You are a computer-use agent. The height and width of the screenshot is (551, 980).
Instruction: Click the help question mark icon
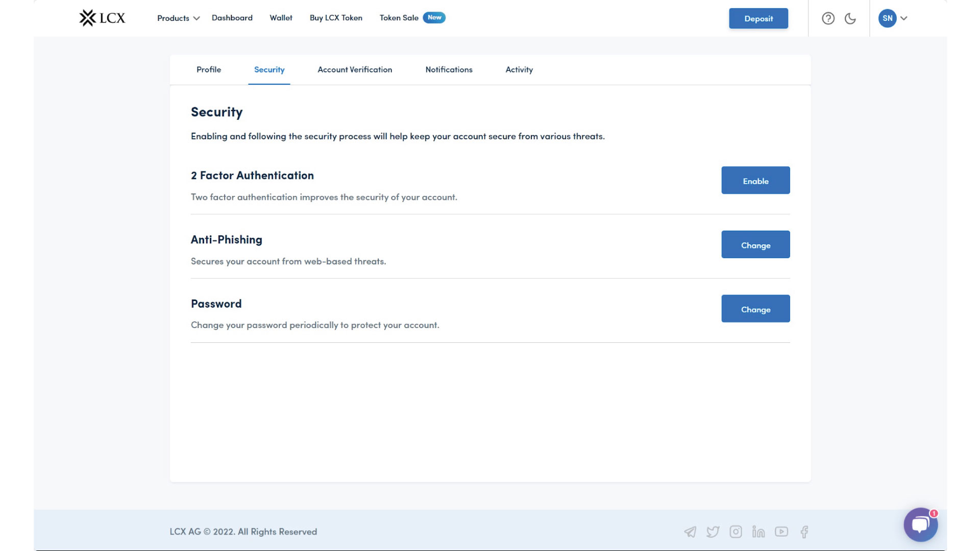pyautogui.click(x=828, y=18)
